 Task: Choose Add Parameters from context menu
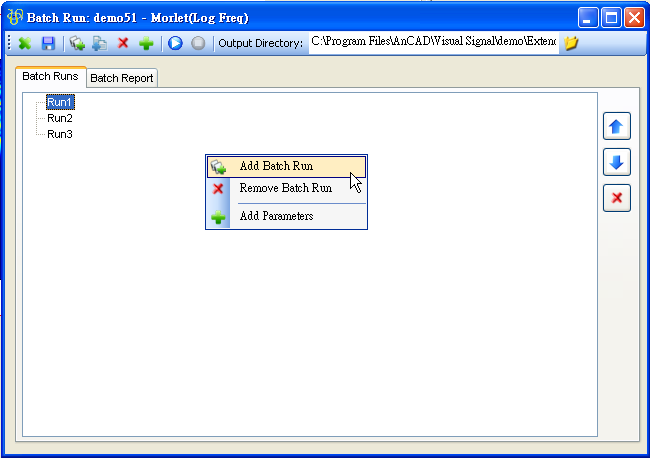coord(276,216)
